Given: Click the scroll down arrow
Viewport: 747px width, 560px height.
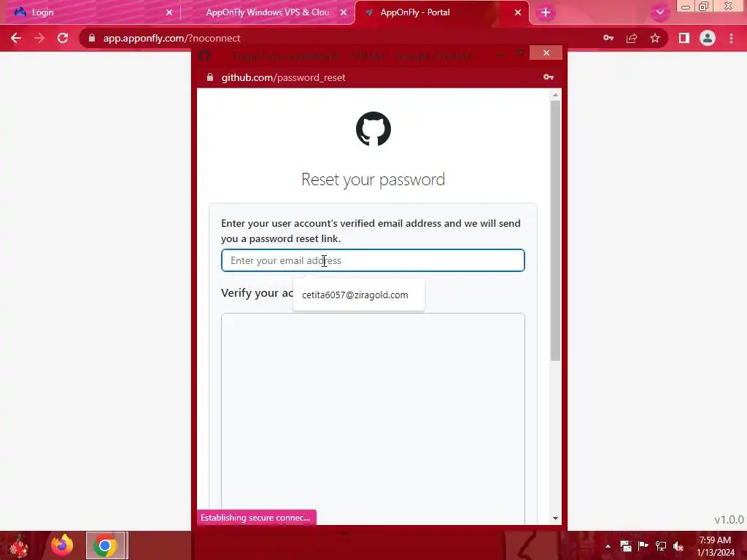Looking at the screenshot, I should point(555,518).
